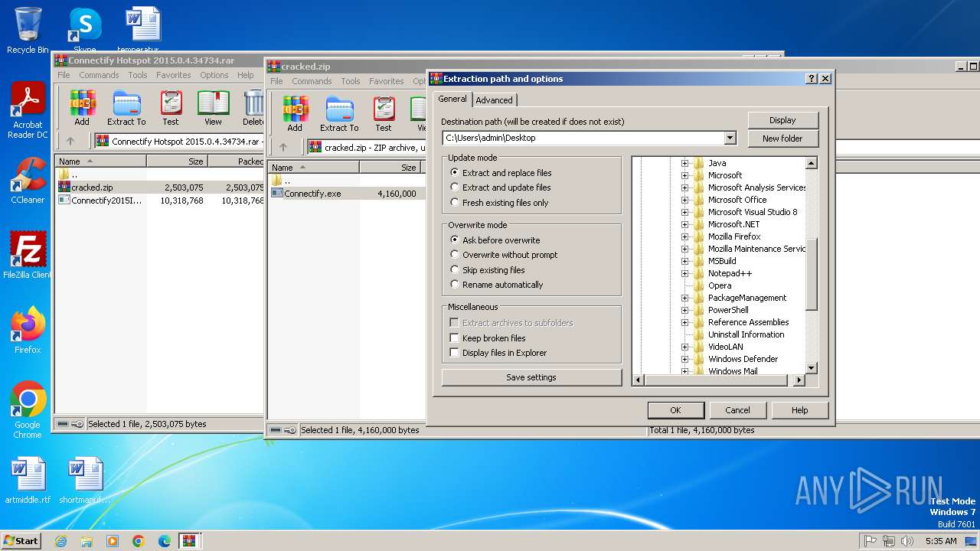Screen dimensions: 980x551
Task: Click Help button in extraction dialog
Action: coord(799,410)
